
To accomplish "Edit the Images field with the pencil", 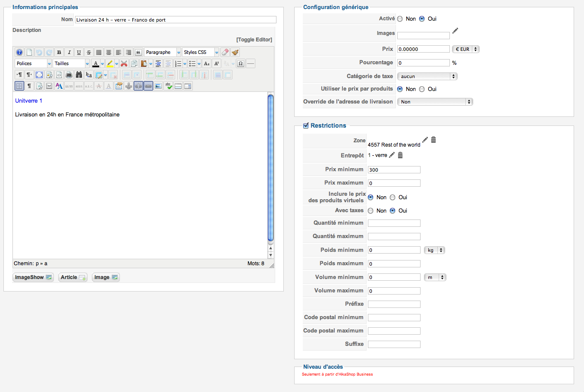I will point(455,31).
